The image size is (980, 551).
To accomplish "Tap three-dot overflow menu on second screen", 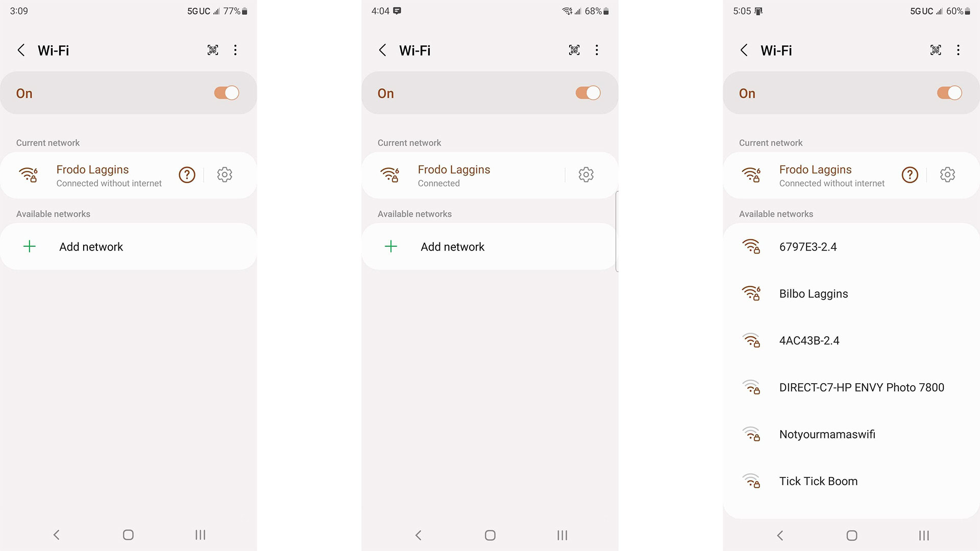I will [596, 50].
